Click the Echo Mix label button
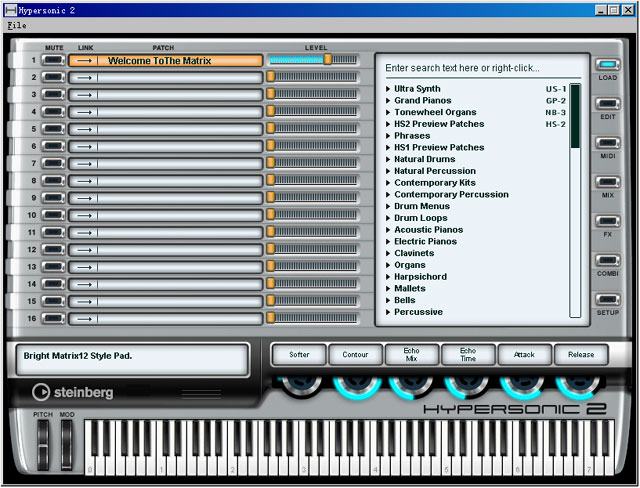The image size is (640, 488). pyautogui.click(x=412, y=355)
